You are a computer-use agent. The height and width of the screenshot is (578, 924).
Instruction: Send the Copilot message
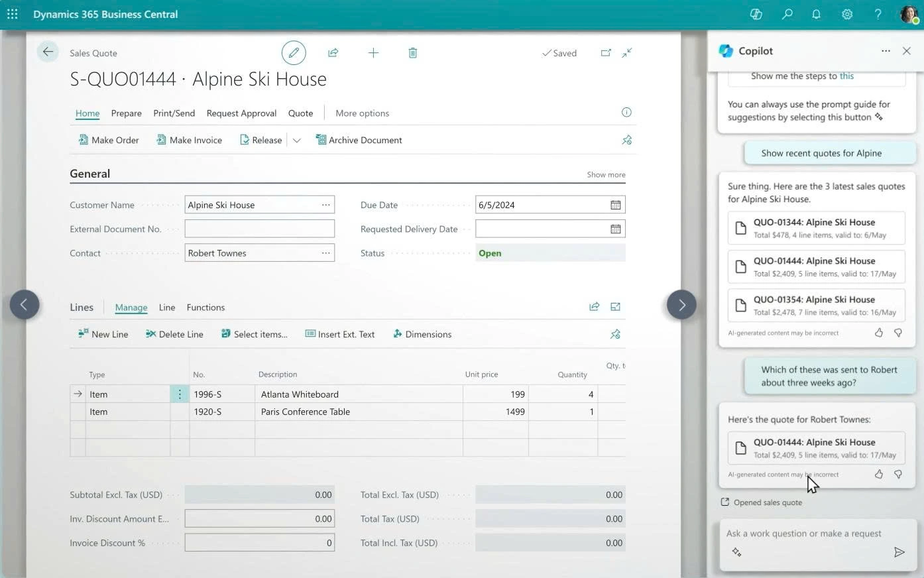(x=899, y=552)
